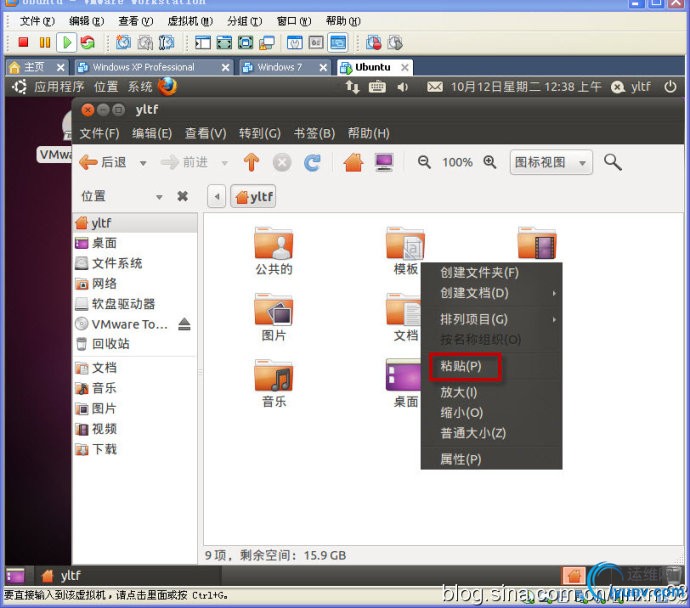Screen dimensions: 690x608
Task: Choose 粘贴(P) from the context menu
Action: [491, 366]
